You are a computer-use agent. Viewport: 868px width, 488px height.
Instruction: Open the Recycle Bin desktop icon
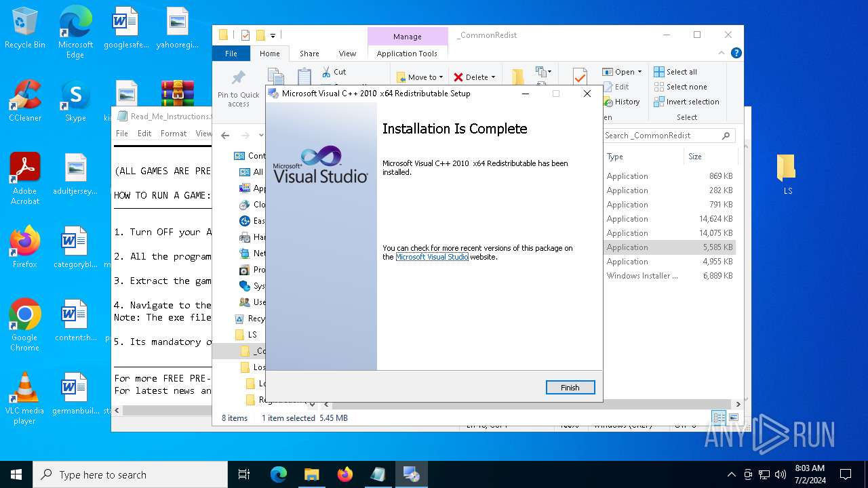[25, 28]
